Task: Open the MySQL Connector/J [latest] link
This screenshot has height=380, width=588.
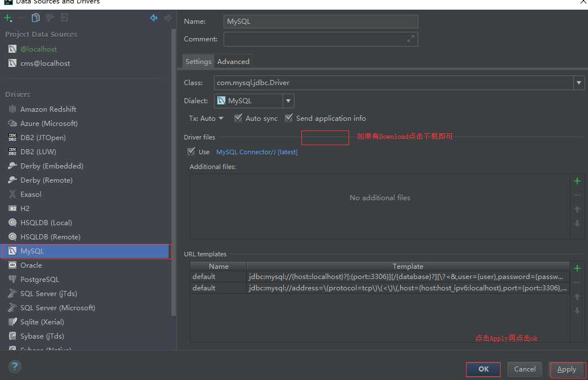Action: tap(257, 152)
